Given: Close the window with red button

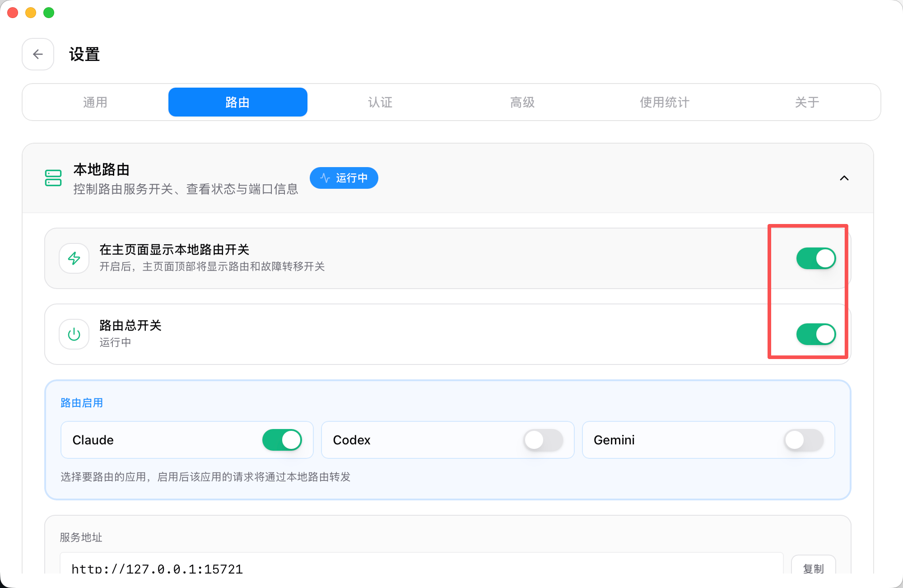Looking at the screenshot, I should tap(13, 13).
